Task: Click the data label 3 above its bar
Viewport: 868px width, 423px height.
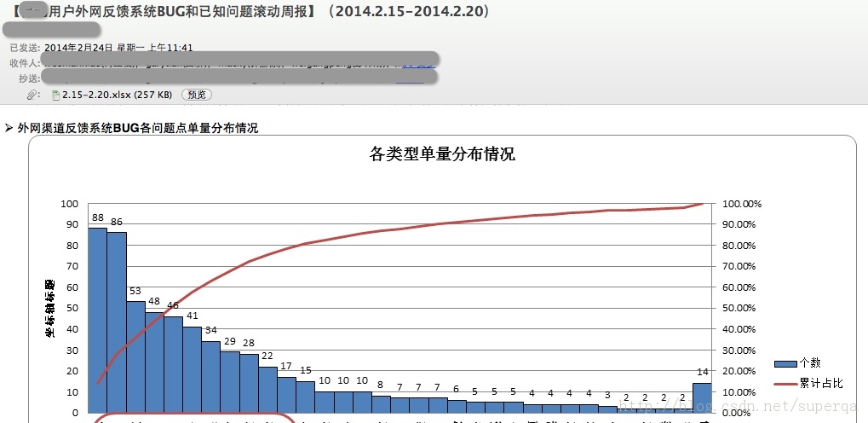Action: (607, 395)
